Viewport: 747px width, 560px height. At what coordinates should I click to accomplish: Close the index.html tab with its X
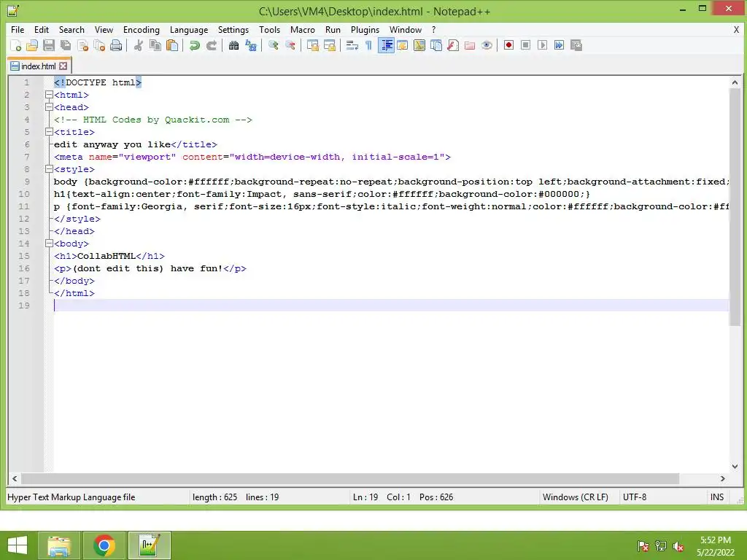click(x=63, y=66)
